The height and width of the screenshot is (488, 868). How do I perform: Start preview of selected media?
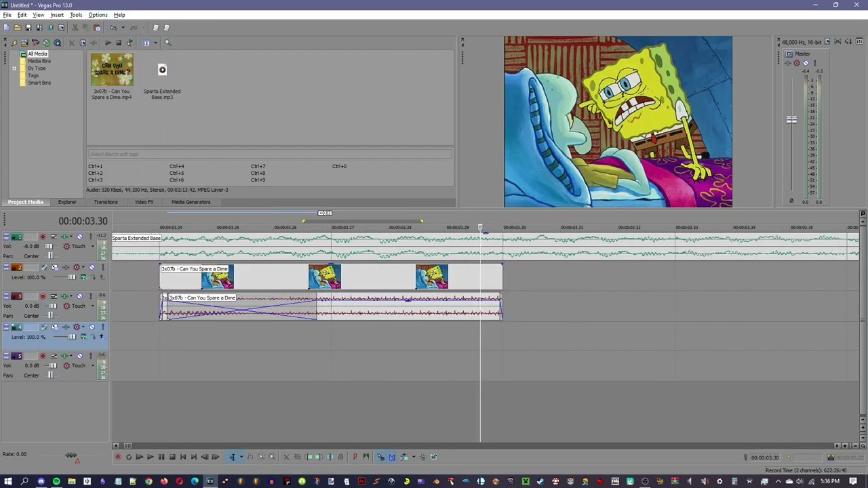[108, 43]
